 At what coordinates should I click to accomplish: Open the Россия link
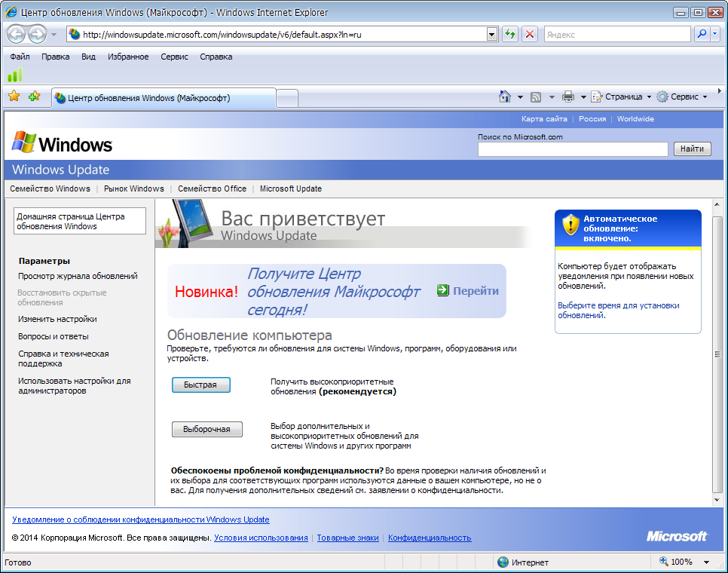(x=592, y=119)
